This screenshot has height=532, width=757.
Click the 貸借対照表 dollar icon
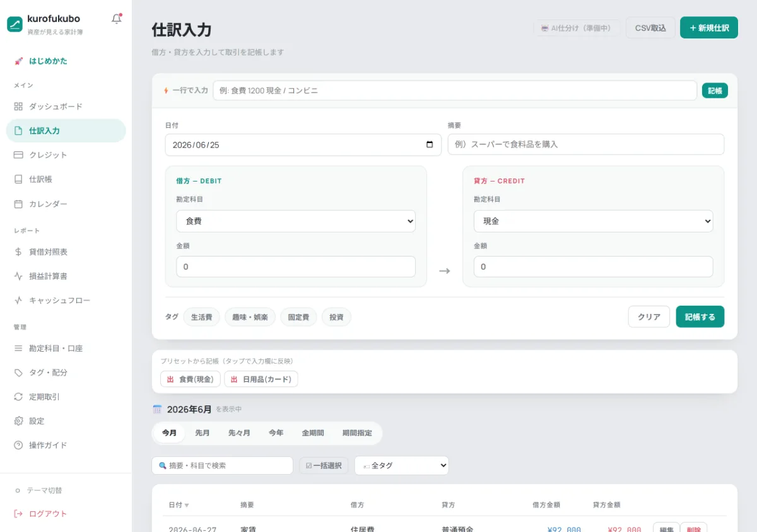pos(18,252)
